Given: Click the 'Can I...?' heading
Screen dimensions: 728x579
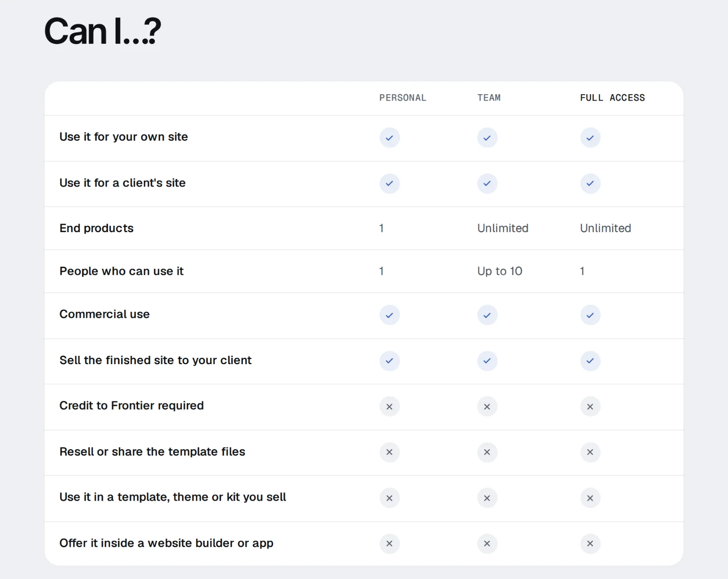Looking at the screenshot, I should coord(103,31).
